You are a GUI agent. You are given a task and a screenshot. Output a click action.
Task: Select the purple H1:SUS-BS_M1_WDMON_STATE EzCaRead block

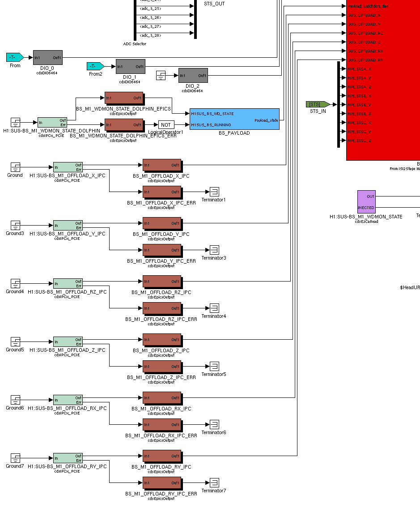click(366, 202)
